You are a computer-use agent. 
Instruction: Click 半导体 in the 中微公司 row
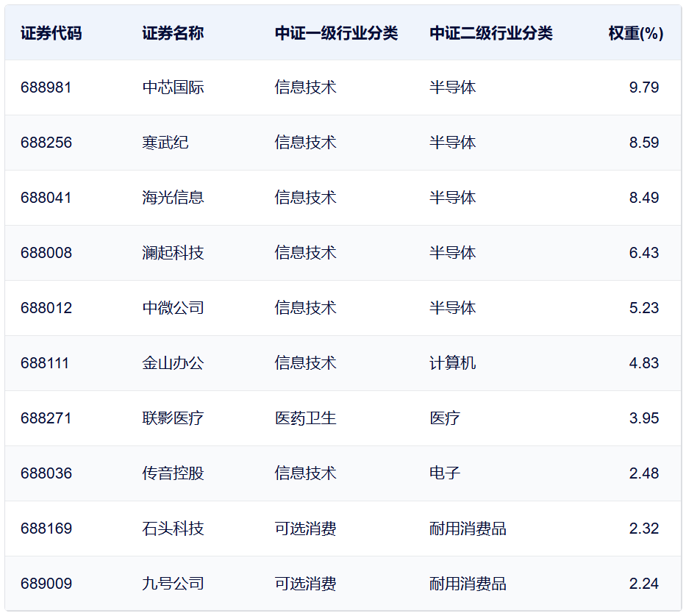pos(452,308)
